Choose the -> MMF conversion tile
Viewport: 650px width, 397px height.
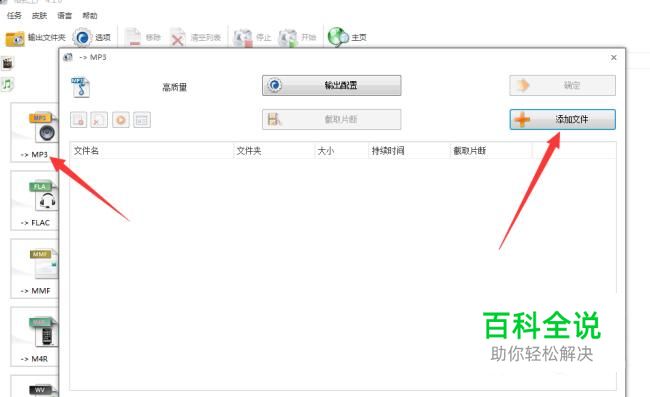pos(35,269)
